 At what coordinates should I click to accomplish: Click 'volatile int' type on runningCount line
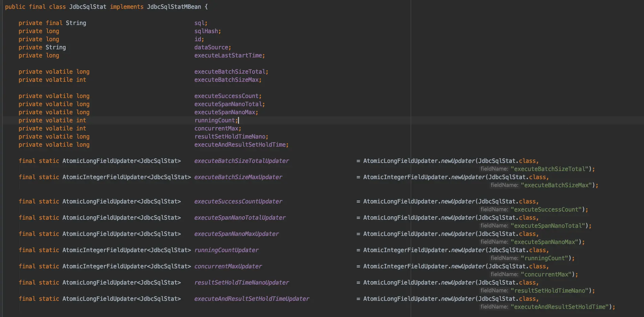(66, 120)
